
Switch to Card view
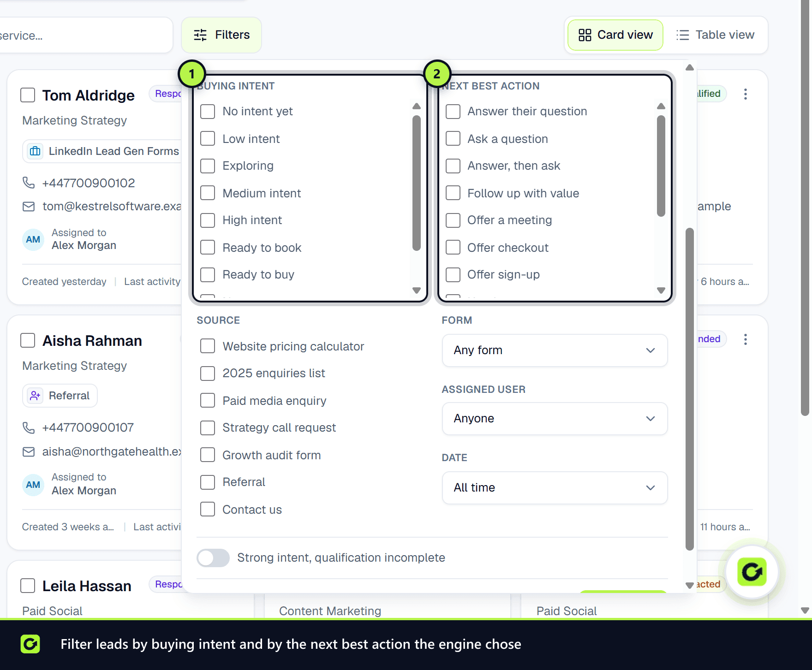tap(615, 35)
